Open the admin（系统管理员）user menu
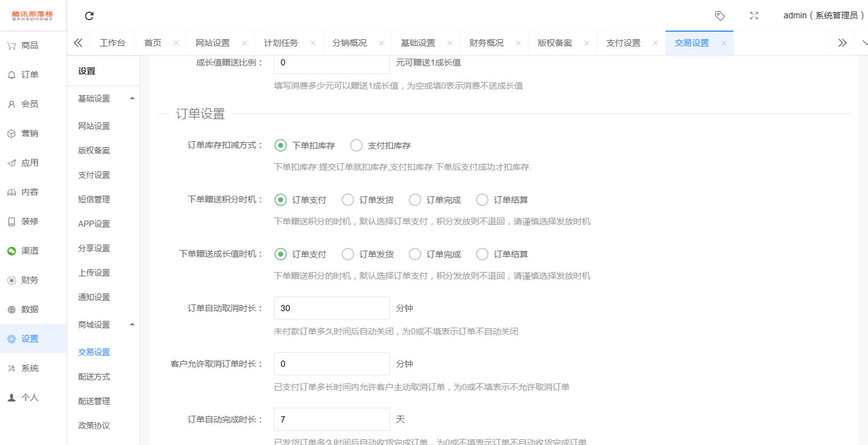 tap(824, 16)
